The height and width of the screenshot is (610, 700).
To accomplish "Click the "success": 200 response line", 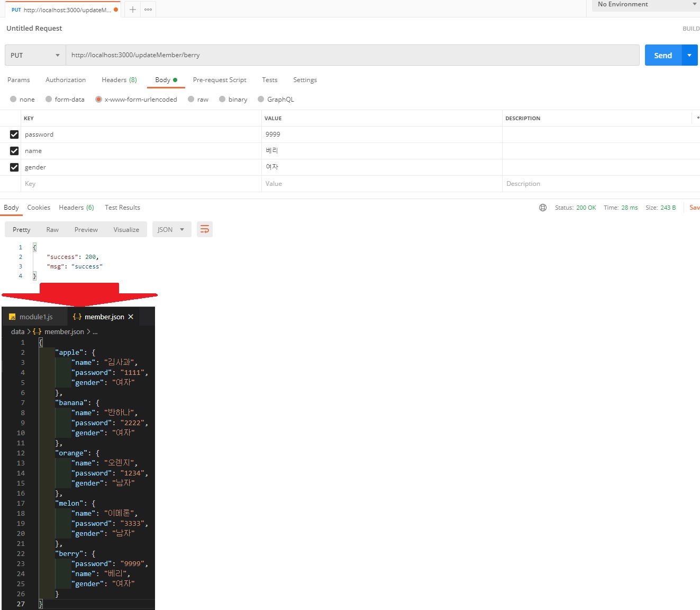I will (x=72, y=257).
